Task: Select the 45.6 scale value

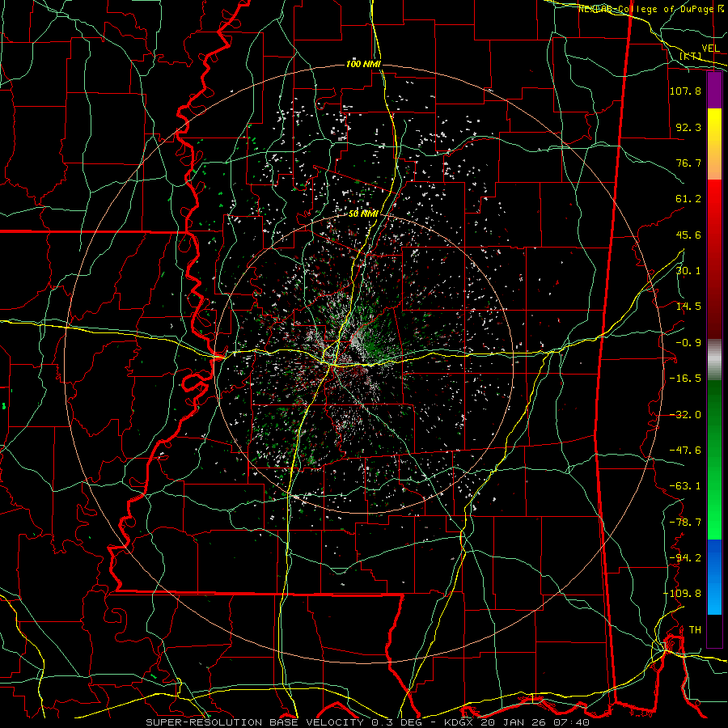Action: click(688, 235)
